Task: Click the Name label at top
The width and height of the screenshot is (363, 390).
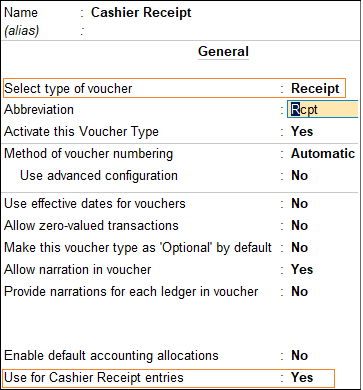Action: click(x=21, y=13)
